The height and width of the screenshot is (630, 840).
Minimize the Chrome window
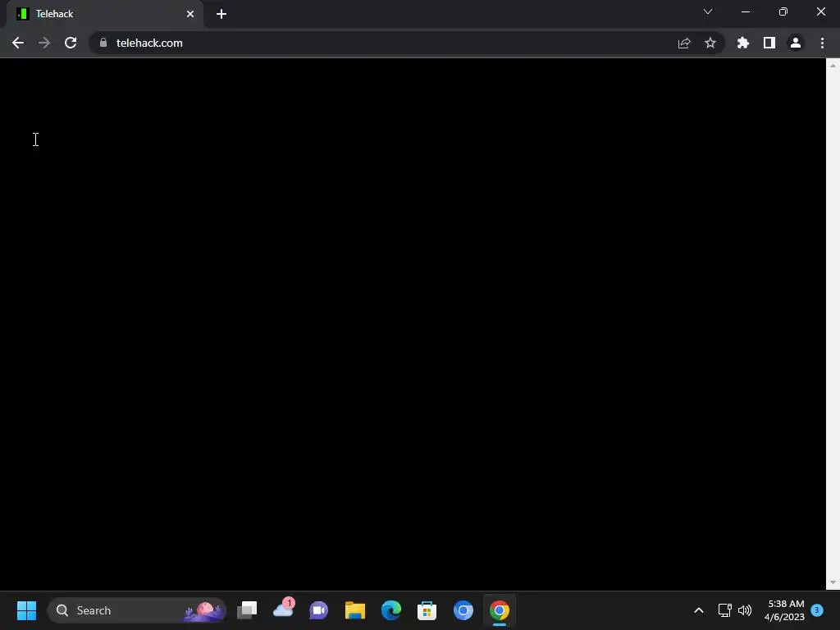[746, 11]
